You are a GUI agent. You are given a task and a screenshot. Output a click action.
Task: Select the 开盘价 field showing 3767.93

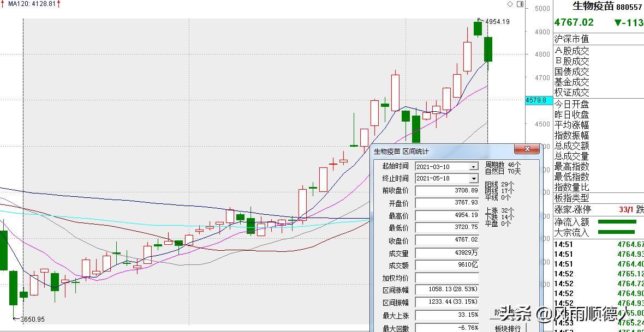(x=447, y=203)
